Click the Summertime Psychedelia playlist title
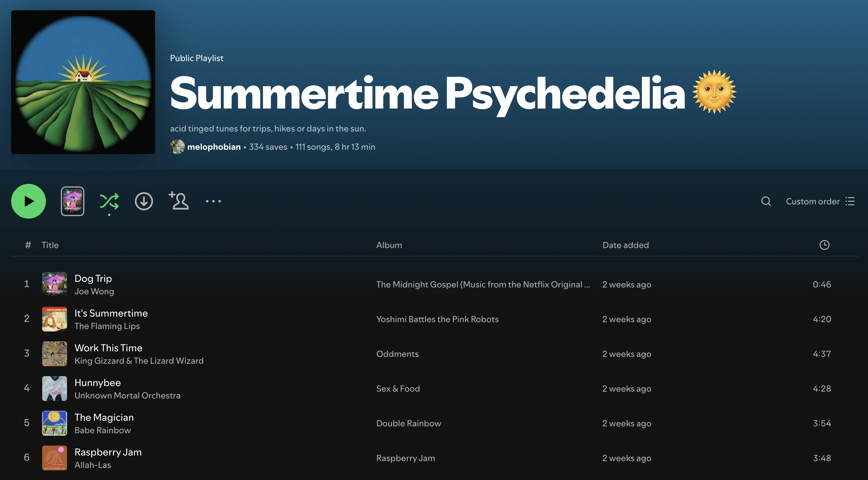Image resolution: width=868 pixels, height=480 pixels. (x=427, y=93)
